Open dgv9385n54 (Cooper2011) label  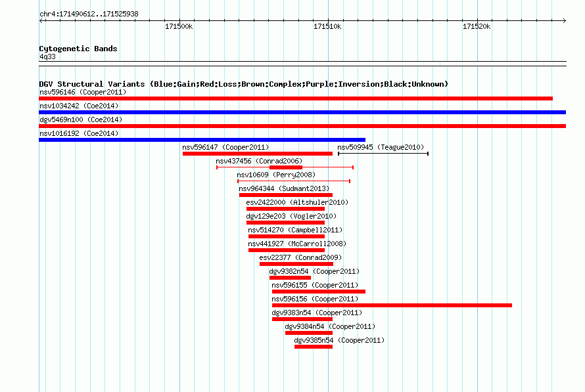coord(339,340)
